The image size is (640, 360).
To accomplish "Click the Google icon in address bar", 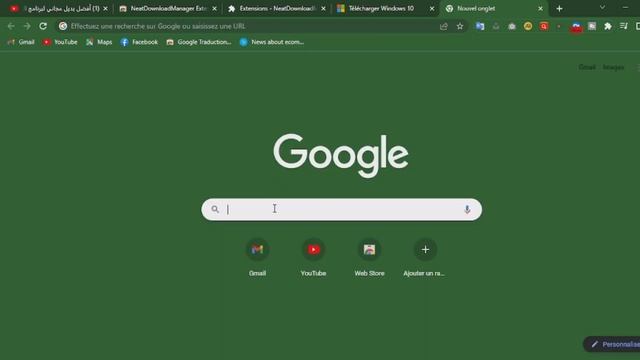I will pyautogui.click(x=63, y=26).
